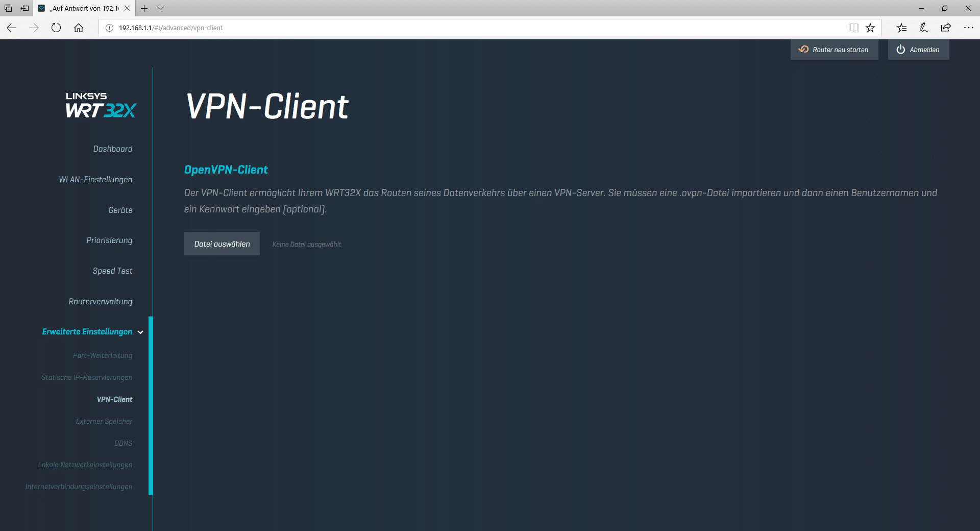Click the Add notes pen icon

point(923,28)
